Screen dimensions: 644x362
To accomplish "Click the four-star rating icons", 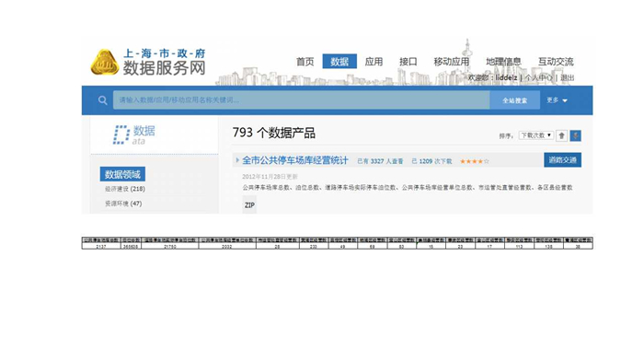I will (475, 161).
